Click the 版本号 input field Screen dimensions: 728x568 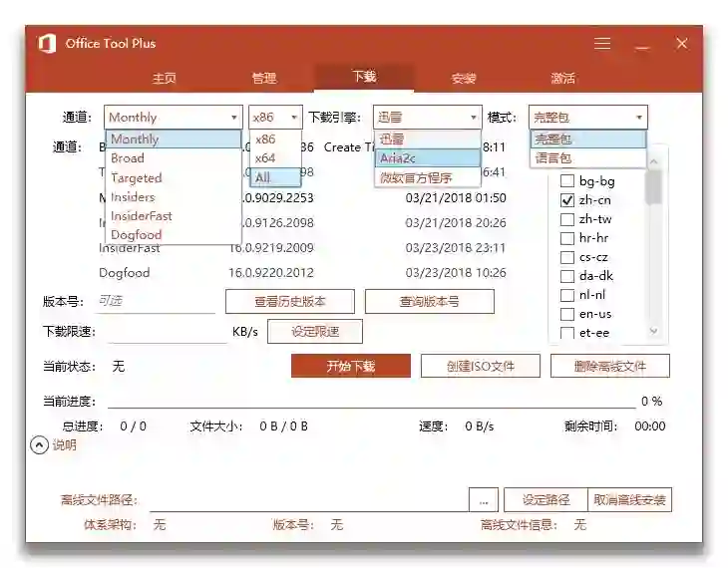(x=156, y=302)
